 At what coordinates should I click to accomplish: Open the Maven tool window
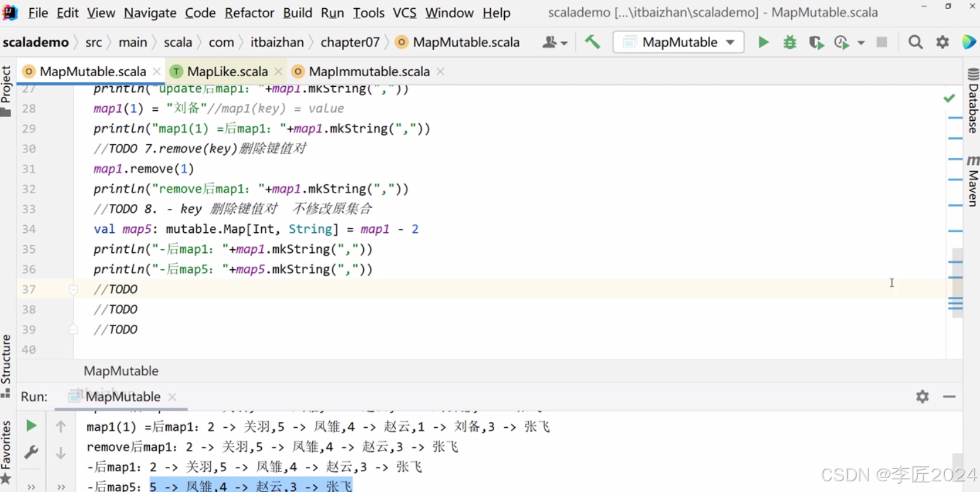click(x=973, y=181)
